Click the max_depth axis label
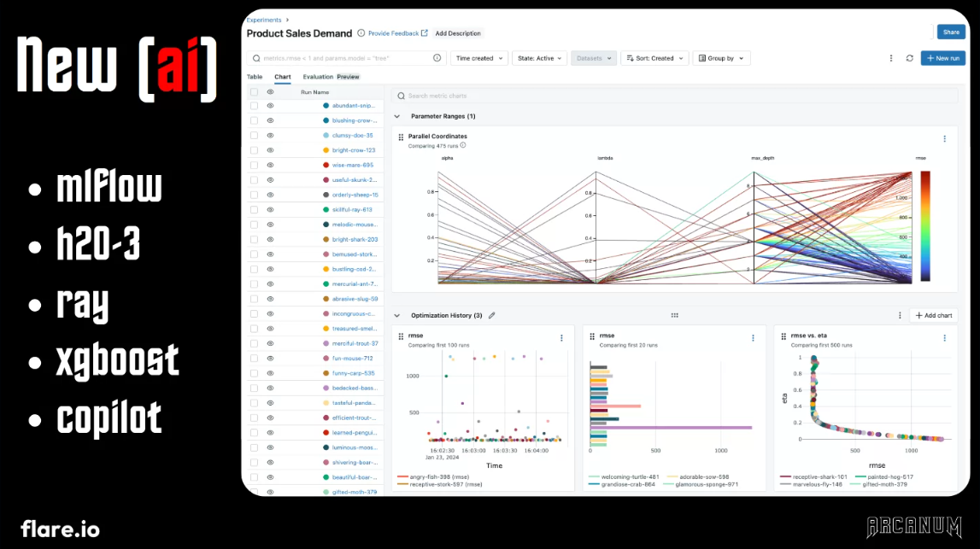Screen dimensions: 980x549 [x=762, y=158]
